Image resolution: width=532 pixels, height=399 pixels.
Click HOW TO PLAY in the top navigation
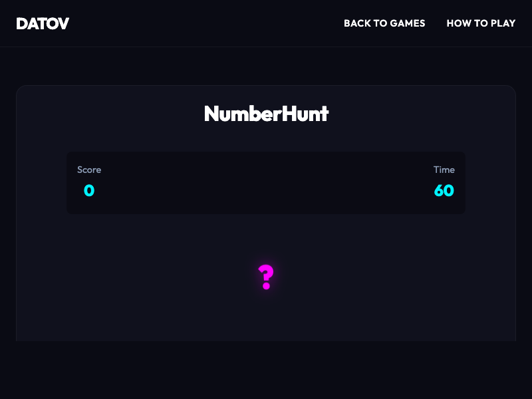click(x=481, y=23)
